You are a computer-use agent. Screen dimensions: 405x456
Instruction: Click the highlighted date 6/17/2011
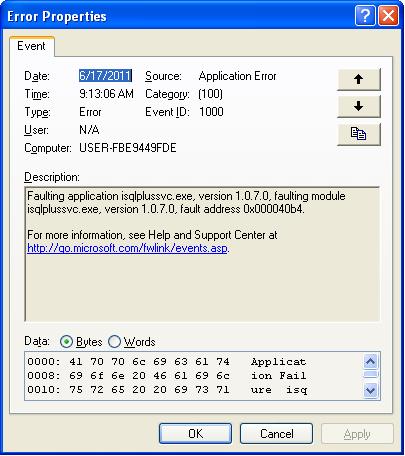105,76
